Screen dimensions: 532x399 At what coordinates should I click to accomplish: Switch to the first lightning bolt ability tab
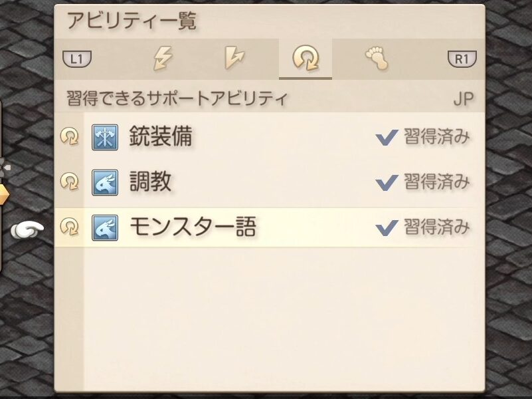(x=163, y=59)
